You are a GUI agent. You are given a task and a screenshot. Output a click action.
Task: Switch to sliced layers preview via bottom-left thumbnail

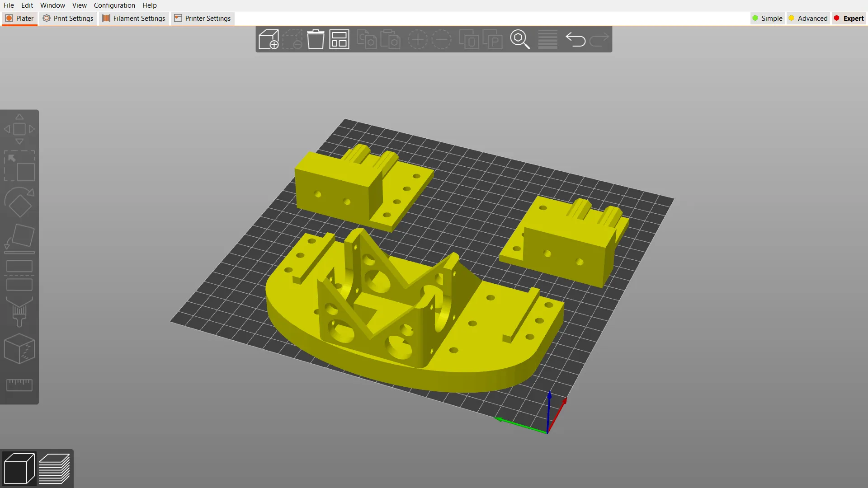(55, 468)
